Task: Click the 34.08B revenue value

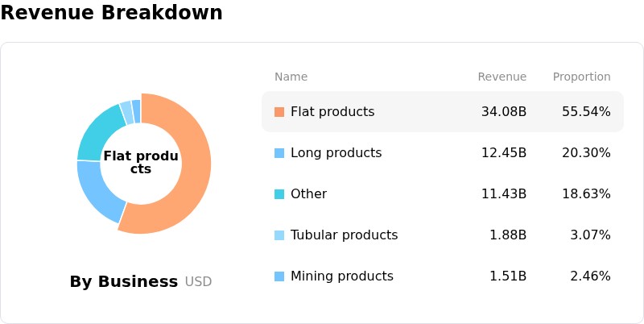Action: tap(504, 112)
